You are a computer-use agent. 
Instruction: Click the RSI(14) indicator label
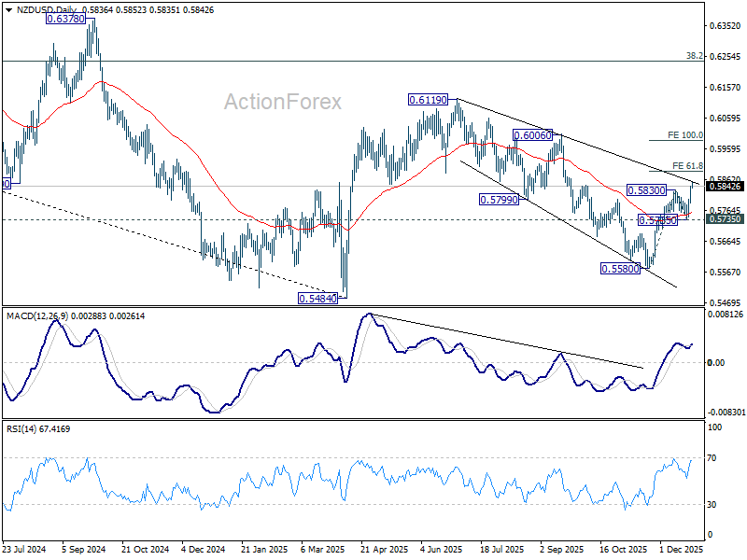tap(21, 429)
